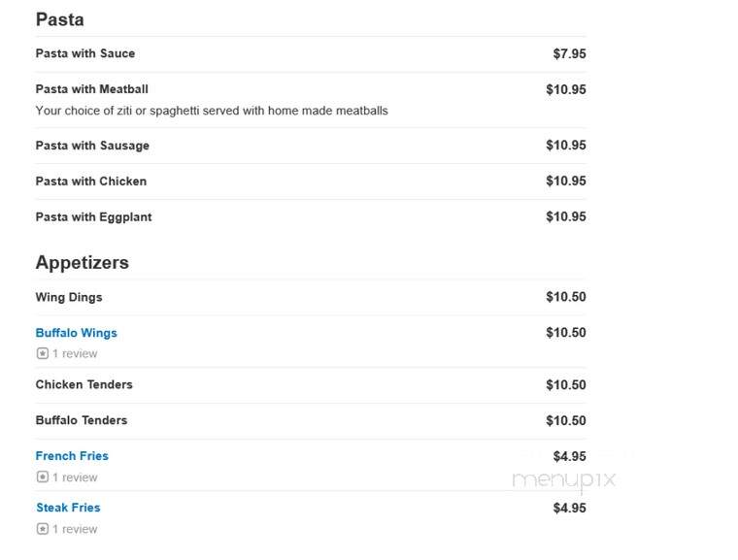Select the Pasta section heading
The image size is (738, 560).
pos(60,19)
